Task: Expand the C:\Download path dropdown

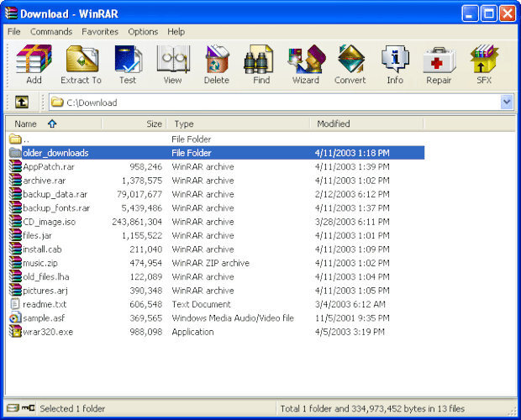Action: [x=507, y=102]
